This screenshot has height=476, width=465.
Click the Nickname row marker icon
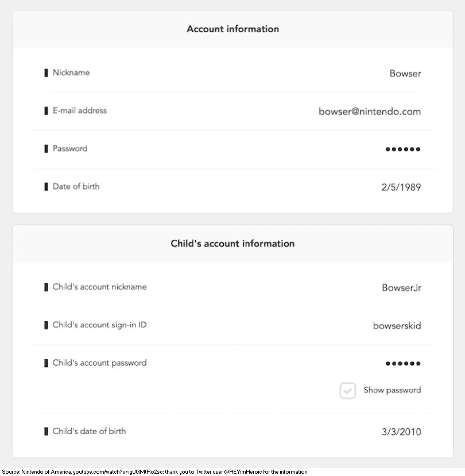46,73
